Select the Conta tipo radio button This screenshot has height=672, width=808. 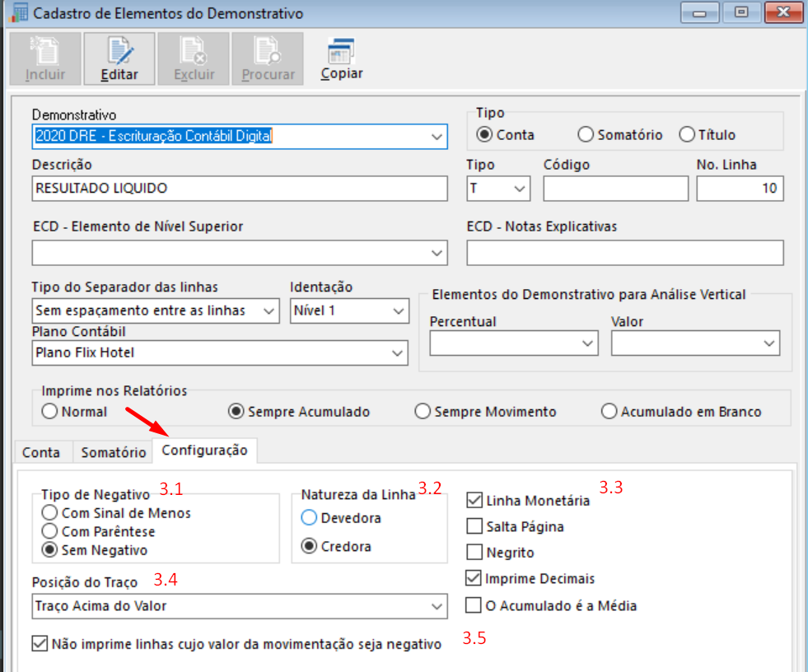484,134
